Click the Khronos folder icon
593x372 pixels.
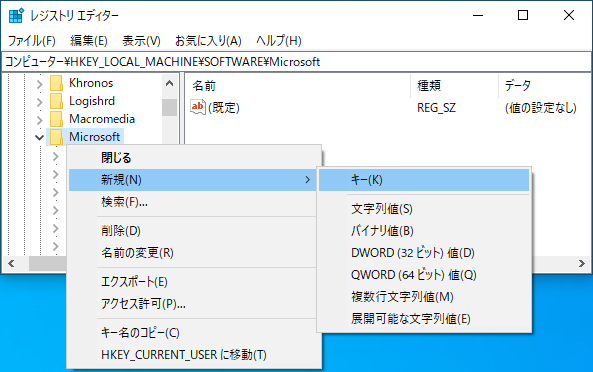coord(56,83)
